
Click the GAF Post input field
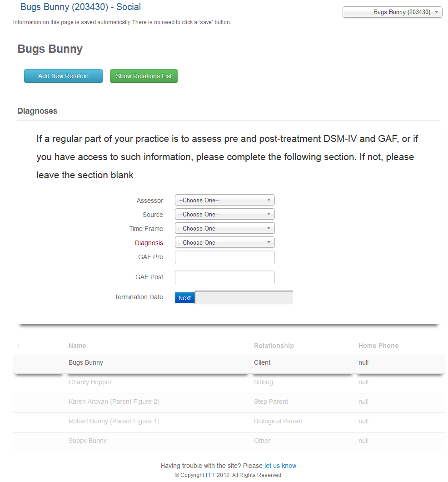pyautogui.click(x=225, y=277)
